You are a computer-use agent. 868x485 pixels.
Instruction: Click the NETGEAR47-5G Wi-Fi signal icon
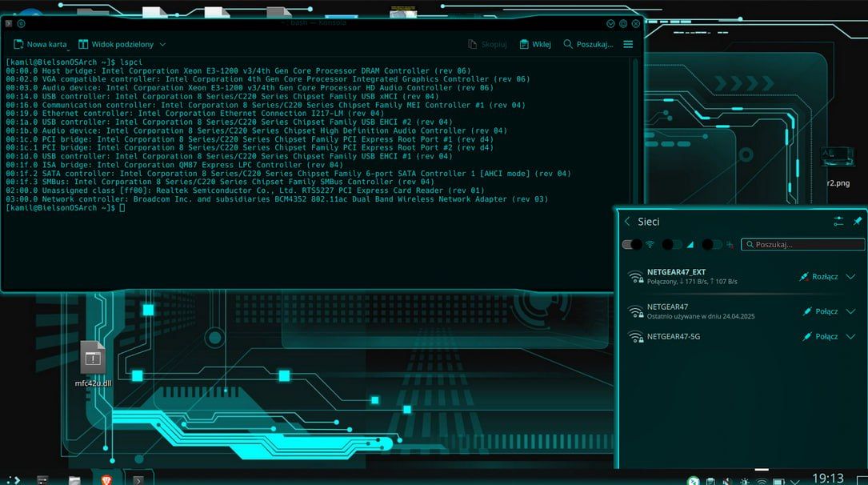coord(635,336)
